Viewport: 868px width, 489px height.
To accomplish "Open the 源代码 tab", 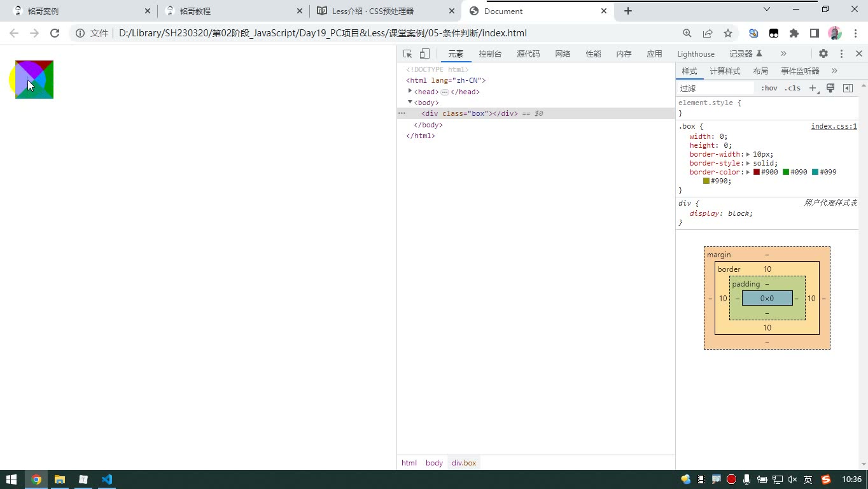I will tap(528, 54).
